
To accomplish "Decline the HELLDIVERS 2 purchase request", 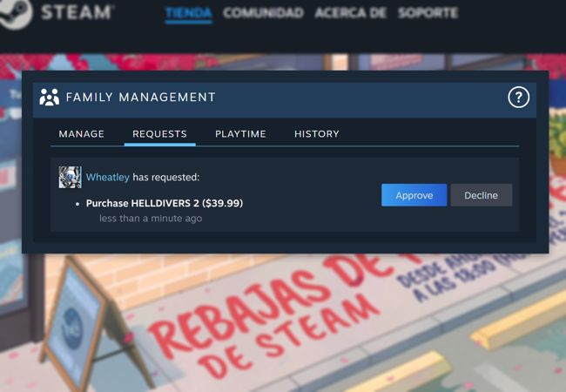I will 482,195.
